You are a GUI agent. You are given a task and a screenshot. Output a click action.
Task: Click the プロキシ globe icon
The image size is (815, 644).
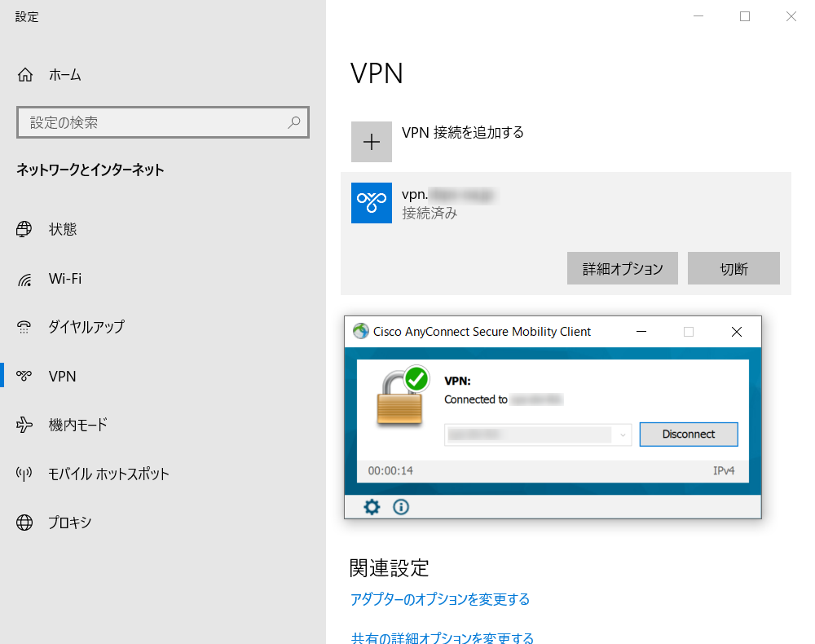coord(26,523)
